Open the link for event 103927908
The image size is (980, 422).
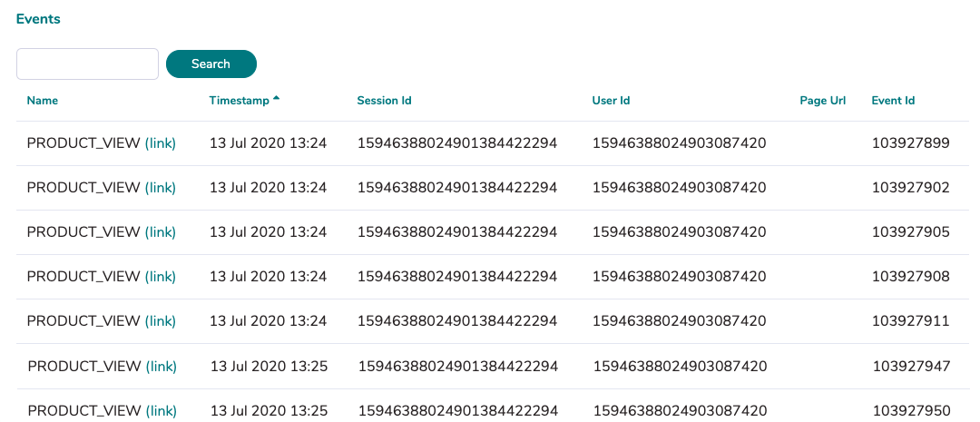161,276
